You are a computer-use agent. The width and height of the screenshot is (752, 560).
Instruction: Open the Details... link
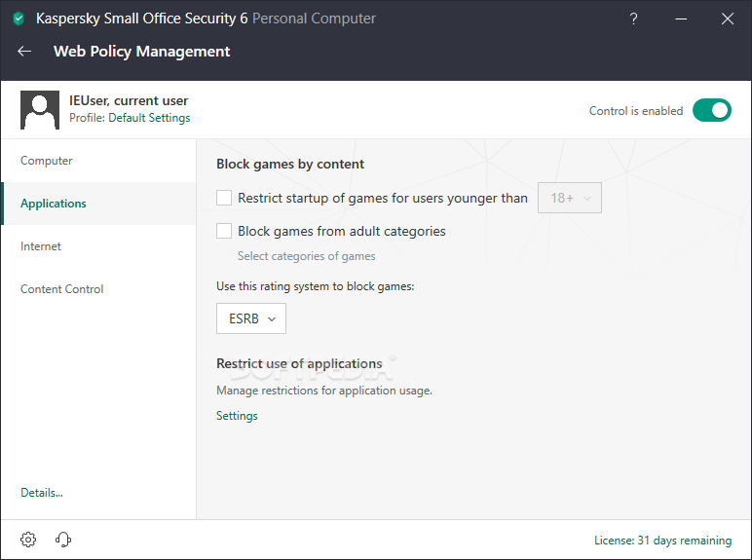(42, 493)
